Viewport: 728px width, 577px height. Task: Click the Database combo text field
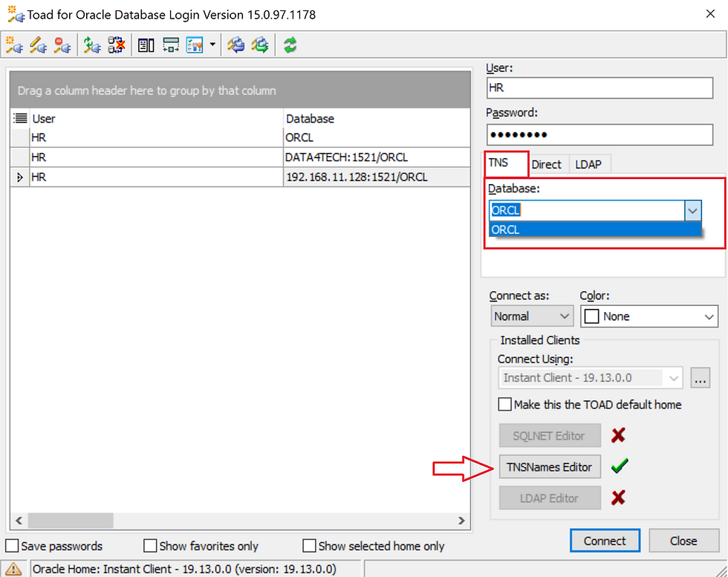click(x=586, y=211)
